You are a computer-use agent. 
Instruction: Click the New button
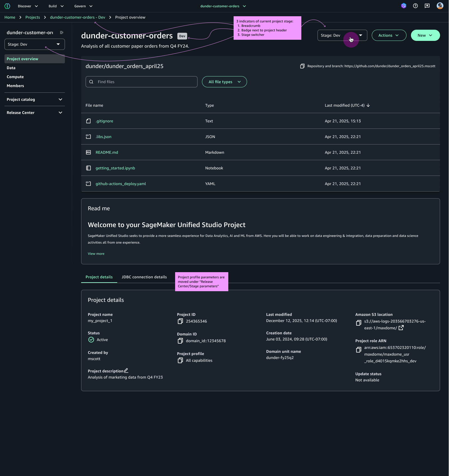[425, 35]
